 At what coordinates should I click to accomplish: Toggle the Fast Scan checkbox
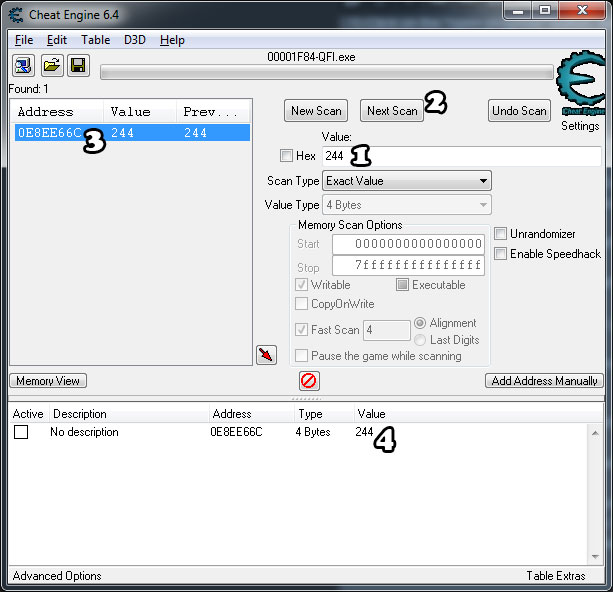click(x=301, y=330)
